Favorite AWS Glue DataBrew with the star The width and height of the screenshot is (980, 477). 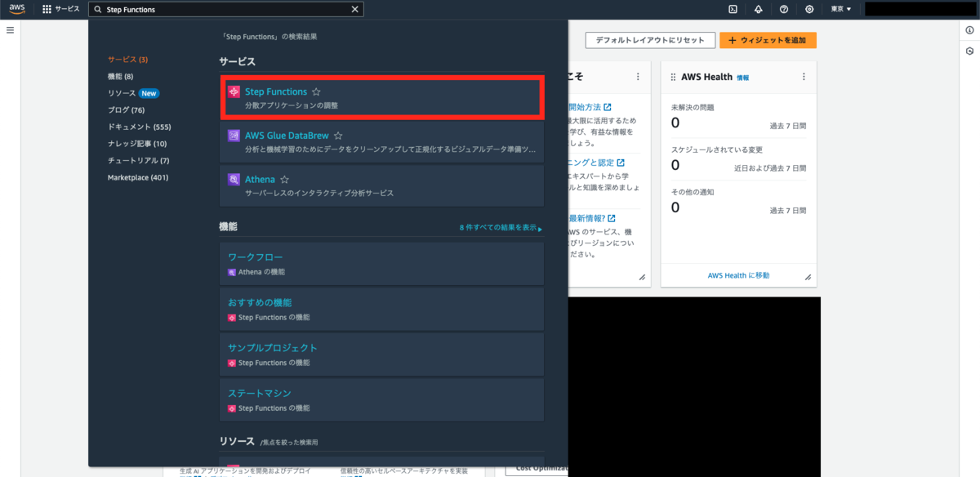coord(338,136)
